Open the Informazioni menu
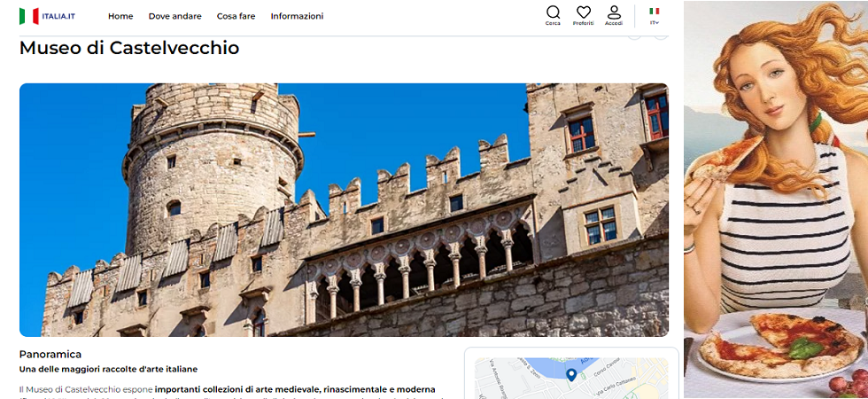868x399 pixels. click(x=297, y=16)
